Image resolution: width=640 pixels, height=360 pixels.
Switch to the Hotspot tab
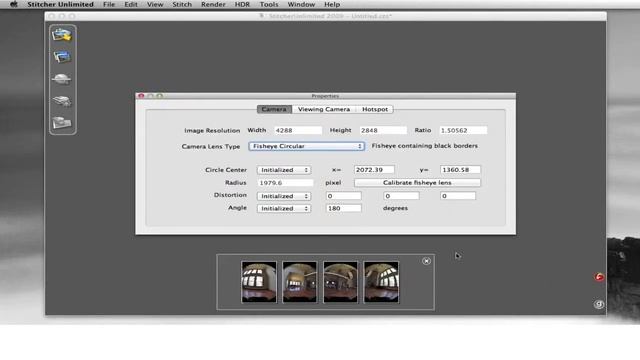point(375,109)
